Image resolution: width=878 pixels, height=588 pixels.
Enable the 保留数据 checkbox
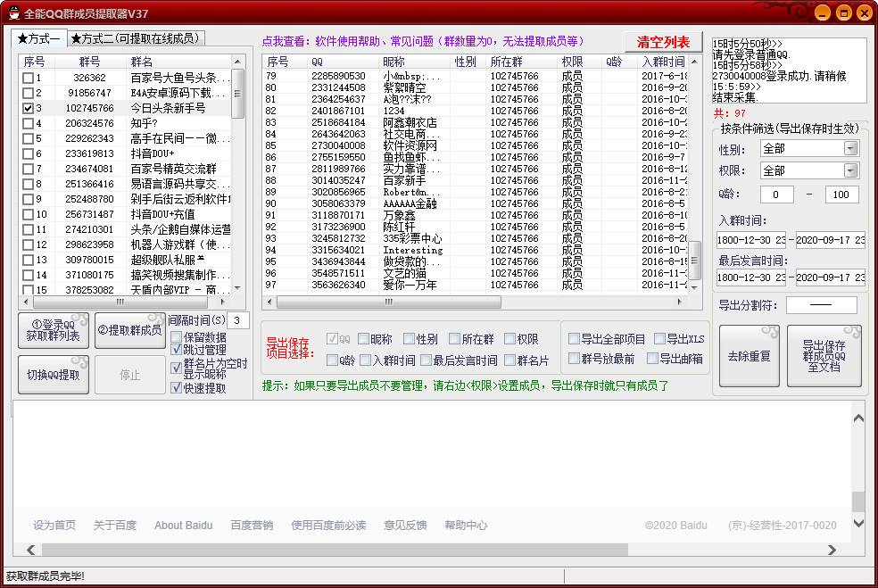click(x=177, y=337)
